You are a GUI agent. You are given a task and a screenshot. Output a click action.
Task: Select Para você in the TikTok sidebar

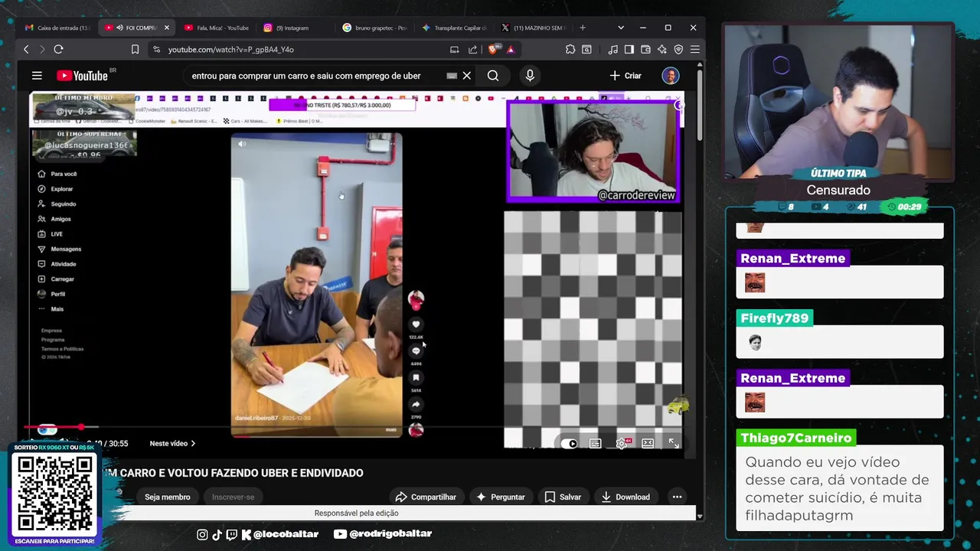point(57,174)
